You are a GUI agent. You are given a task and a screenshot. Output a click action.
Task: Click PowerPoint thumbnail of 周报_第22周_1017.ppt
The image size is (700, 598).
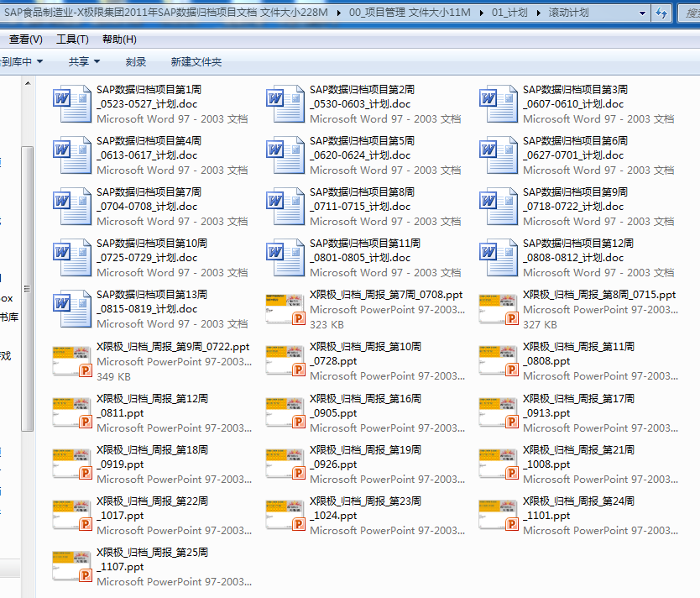click(72, 516)
